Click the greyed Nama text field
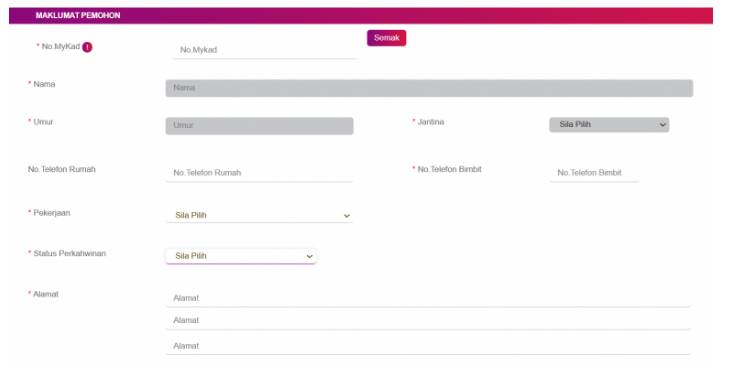Viewport: 736px width, 368px height. 429,88
